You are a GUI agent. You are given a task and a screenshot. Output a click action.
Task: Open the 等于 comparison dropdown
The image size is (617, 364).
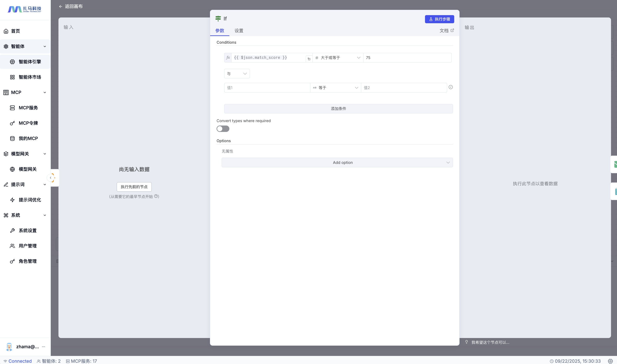(335, 88)
